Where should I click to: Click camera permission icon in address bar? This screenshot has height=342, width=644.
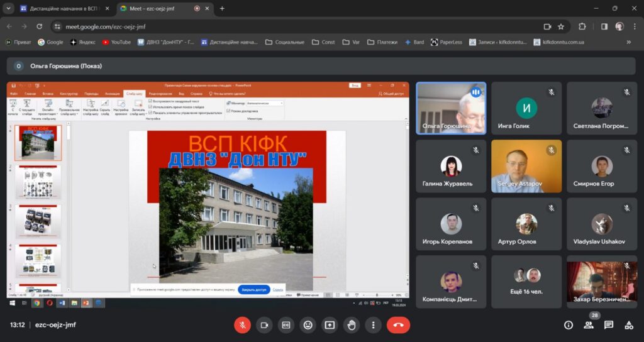click(x=547, y=26)
